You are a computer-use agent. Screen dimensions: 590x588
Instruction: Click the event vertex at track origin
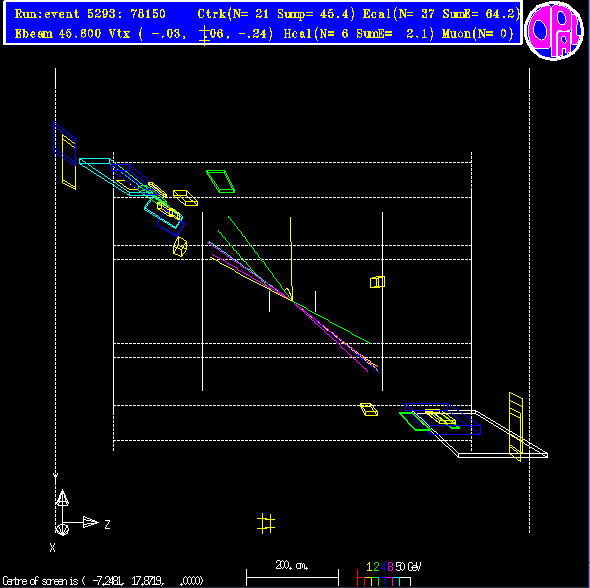pyautogui.click(x=292, y=300)
